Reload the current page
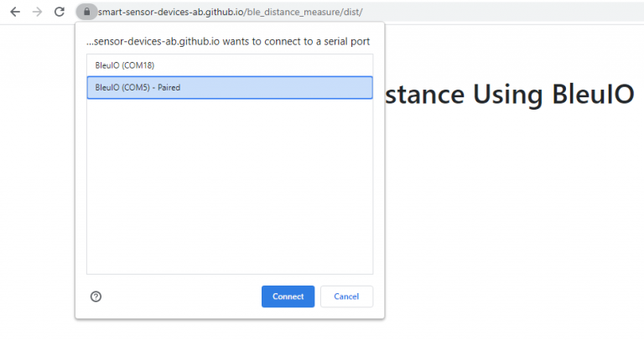This screenshot has height=340, width=644. (59, 12)
